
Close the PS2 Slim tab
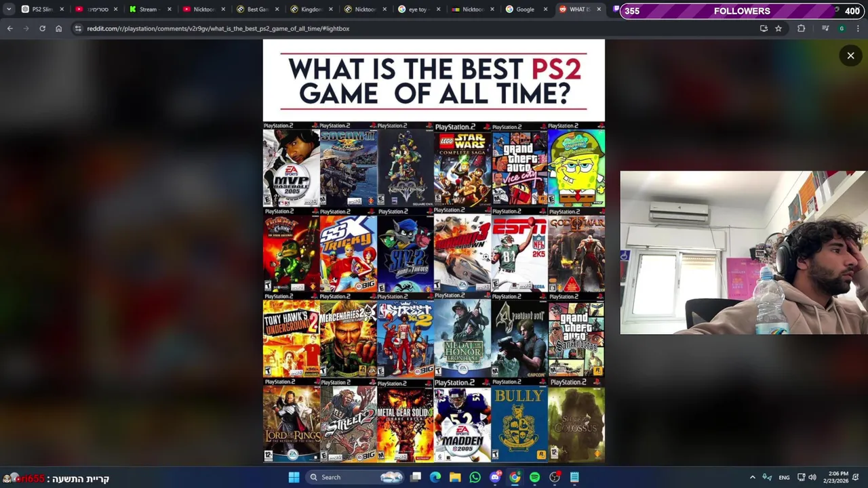62,9
